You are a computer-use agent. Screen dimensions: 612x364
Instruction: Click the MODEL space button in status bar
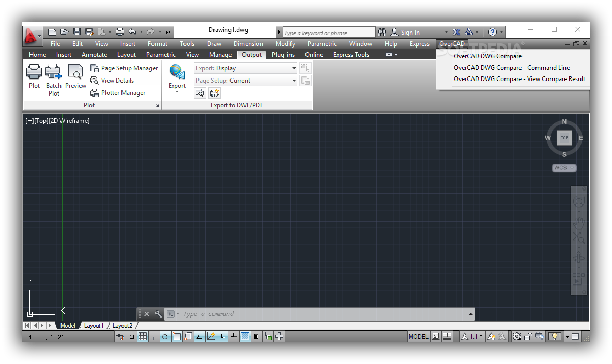tap(418, 336)
